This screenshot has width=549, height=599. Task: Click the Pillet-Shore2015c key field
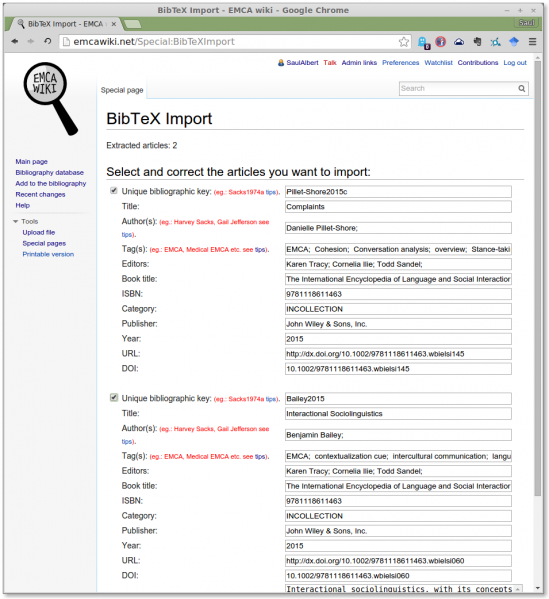pos(398,192)
